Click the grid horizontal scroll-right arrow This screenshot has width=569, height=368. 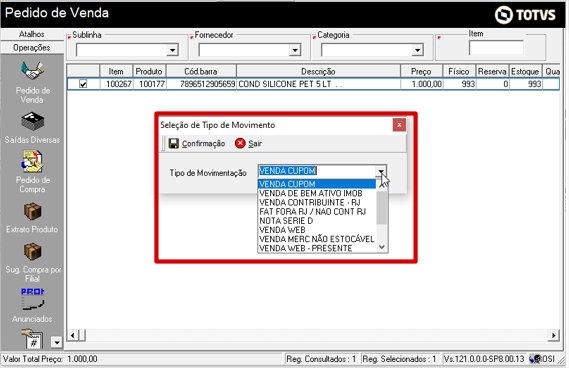553,335
